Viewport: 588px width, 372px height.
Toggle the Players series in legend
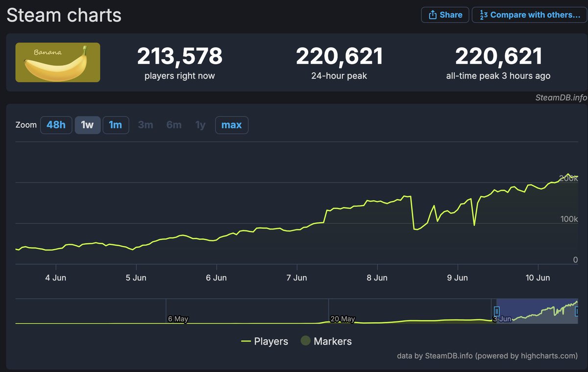coord(265,341)
